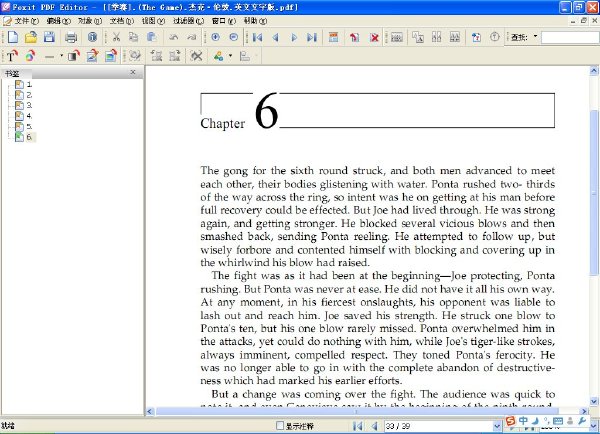The height and width of the screenshot is (434, 600).
Task: Open a file with the folder icon
Action: point(31,37)
